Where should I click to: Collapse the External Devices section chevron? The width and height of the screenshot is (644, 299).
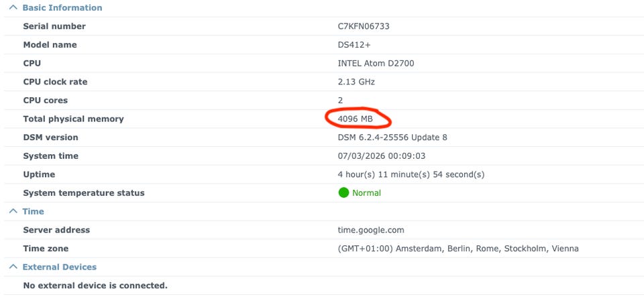pyautogui.click(x=13, y=267)
